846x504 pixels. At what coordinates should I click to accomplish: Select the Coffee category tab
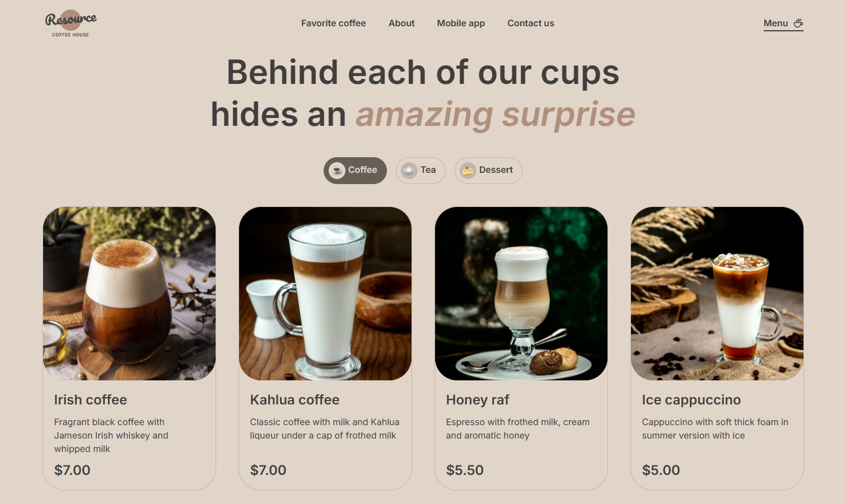click(355, 171)
